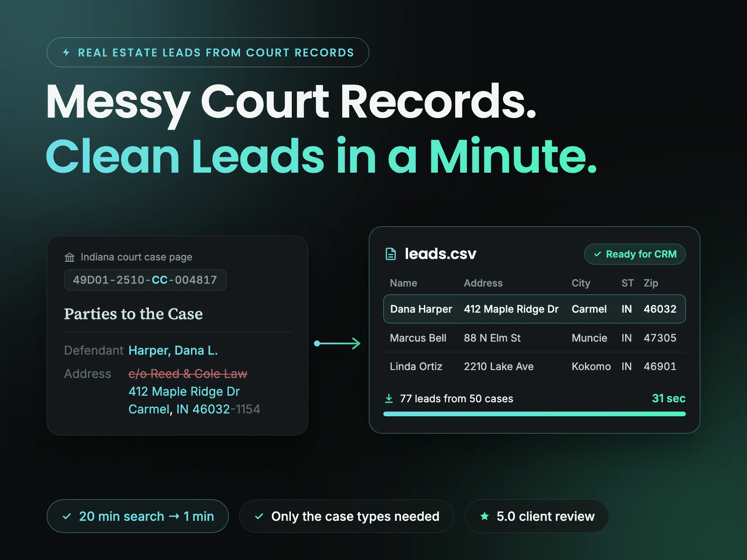Click the checkmark icon in Ready for CRM
This screenshot has width=747, height=560.
(x=597, y=254)
